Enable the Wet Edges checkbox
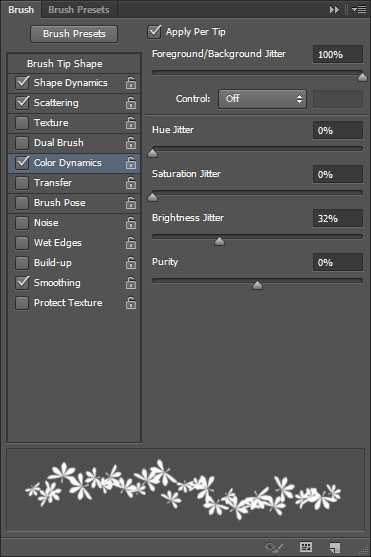The image size is (371, 557). [22, 243]
